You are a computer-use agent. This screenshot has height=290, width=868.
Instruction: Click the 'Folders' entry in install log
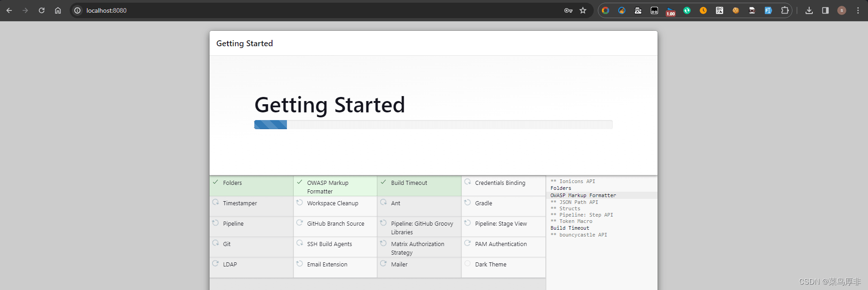pyautogui.click(x=561, y=188)
